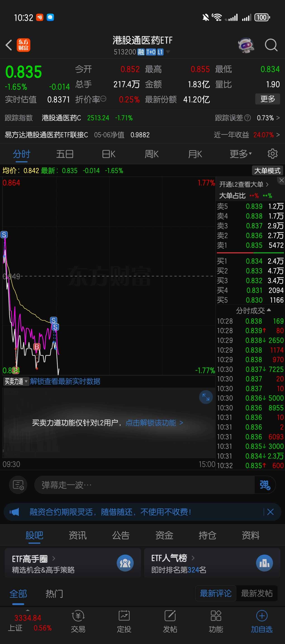Screen dimensions: 285x644
Task: Close the L2 big order panel
Action: click(x=282, y=180)
